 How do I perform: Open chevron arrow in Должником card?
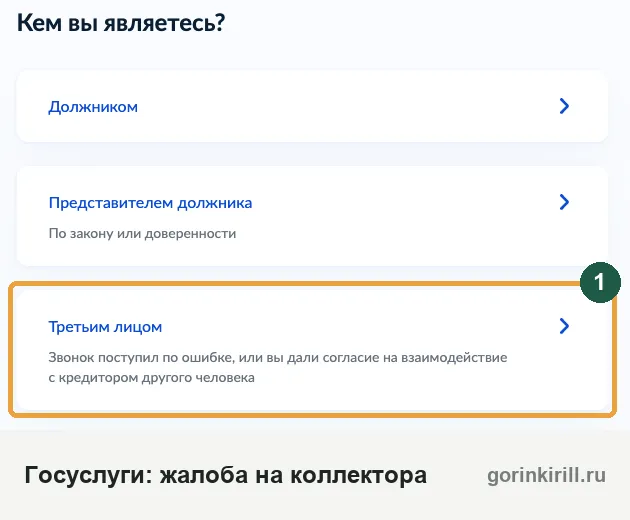(x=564, y=106)
